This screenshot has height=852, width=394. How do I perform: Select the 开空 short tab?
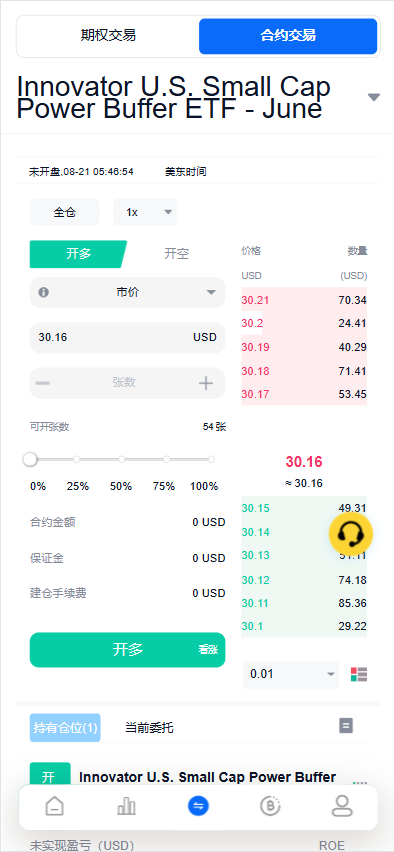click(176, 254)
